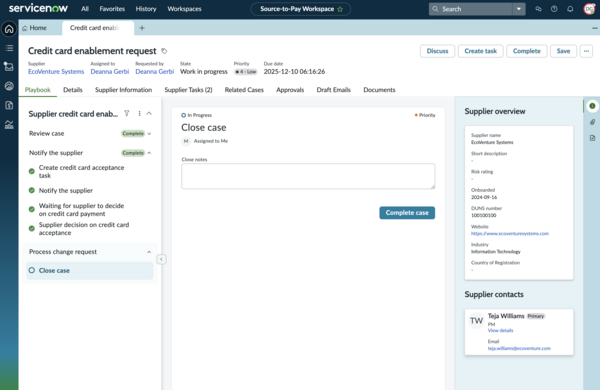Open the Assigned to Deanna Gerbi link

[x=110, y=72]
